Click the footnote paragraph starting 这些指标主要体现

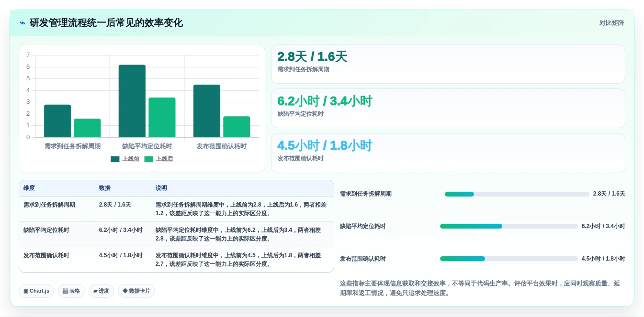coord(480,288)
